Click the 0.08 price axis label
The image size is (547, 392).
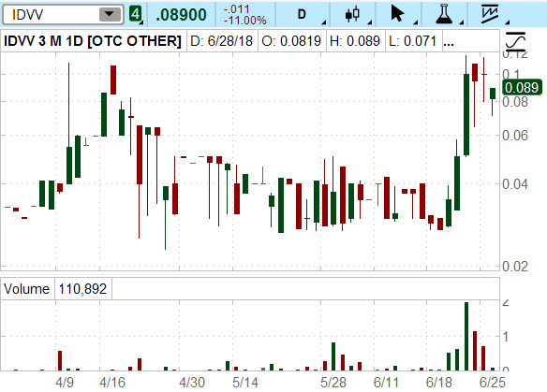pos(515,101)
